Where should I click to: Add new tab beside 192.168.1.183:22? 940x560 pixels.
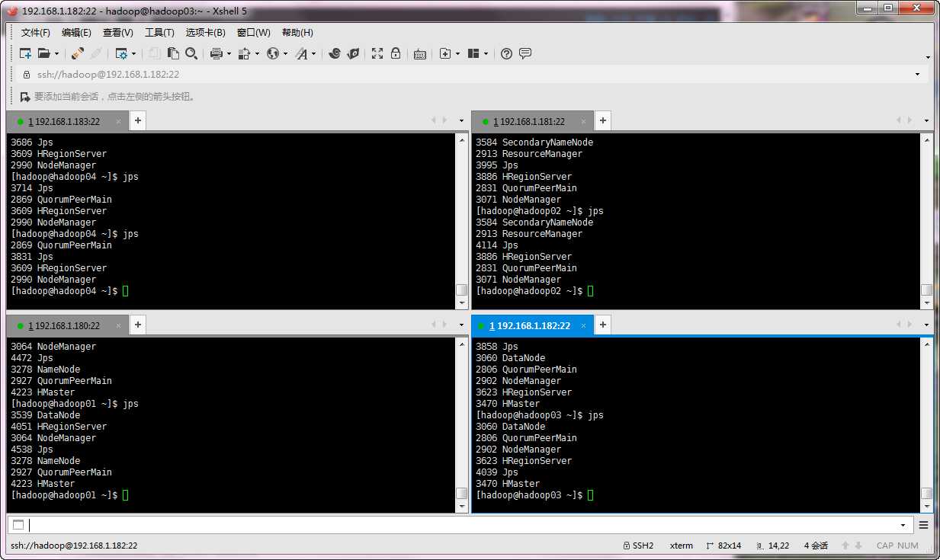tap(137, 120)
